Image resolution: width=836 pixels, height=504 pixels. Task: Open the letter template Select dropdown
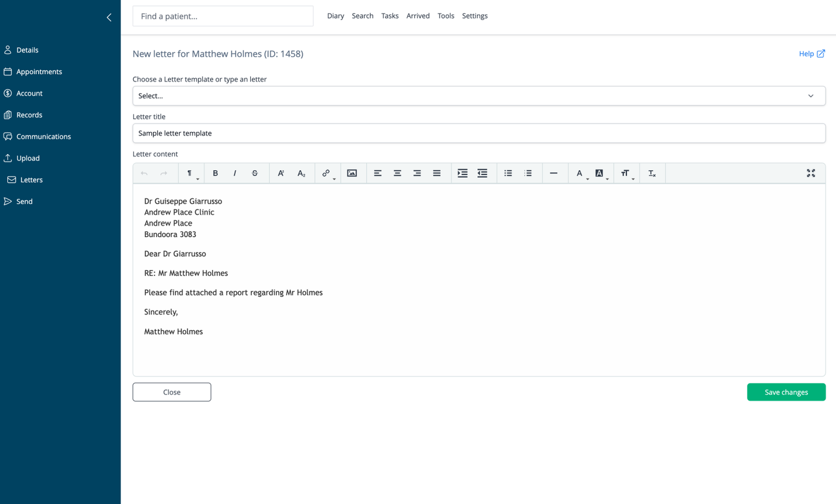(479, 96)
